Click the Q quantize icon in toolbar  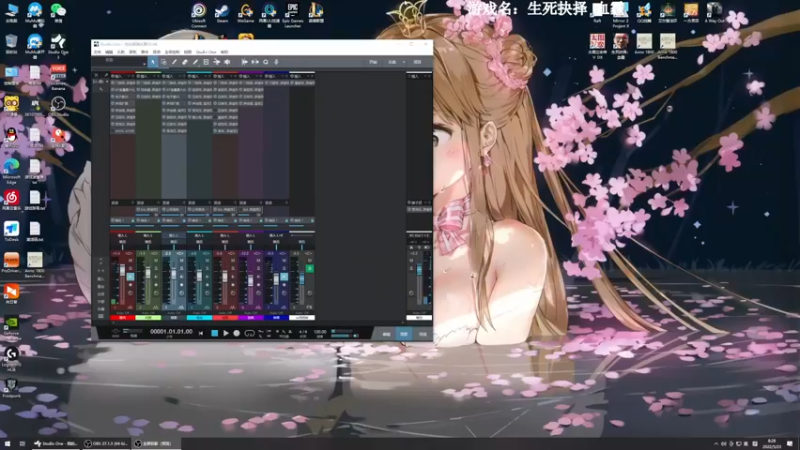[266, 62]
